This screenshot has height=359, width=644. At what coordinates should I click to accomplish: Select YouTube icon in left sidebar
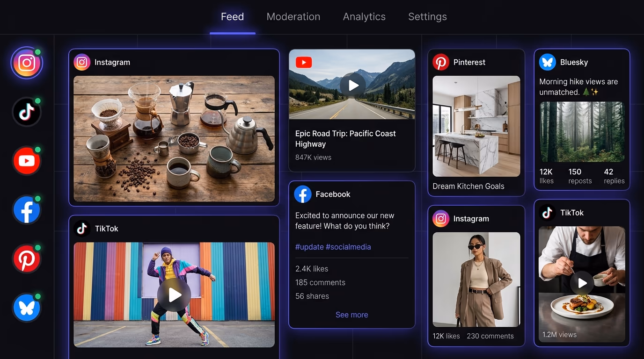pyautogui.click(x=27, y=161)
